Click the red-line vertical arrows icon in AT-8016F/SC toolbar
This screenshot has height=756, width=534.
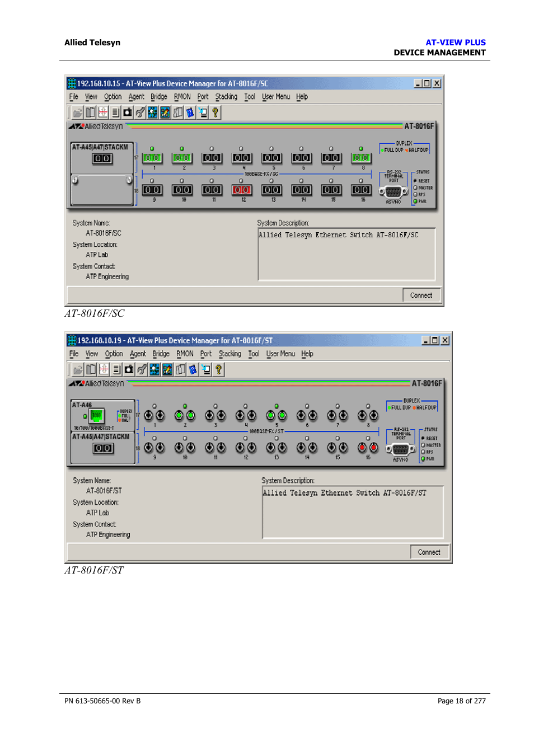coord(103,112)
